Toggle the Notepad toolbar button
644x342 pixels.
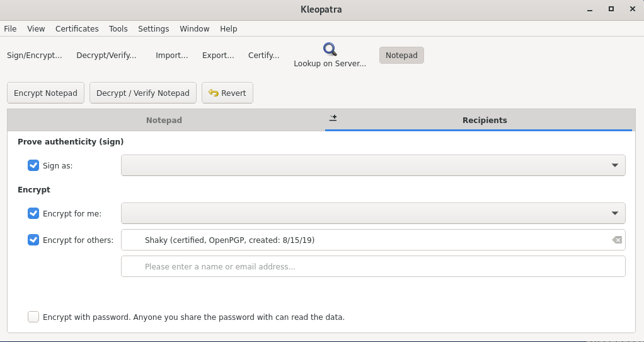(401, 56)
